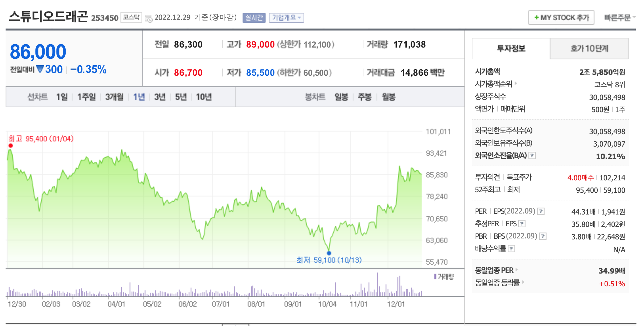
Task: Click the 코스닥 8위 ranking value
Action: [x=610, y=85]
